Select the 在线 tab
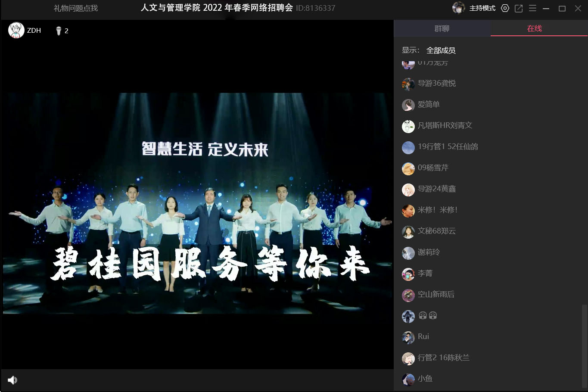 [534, 28]
